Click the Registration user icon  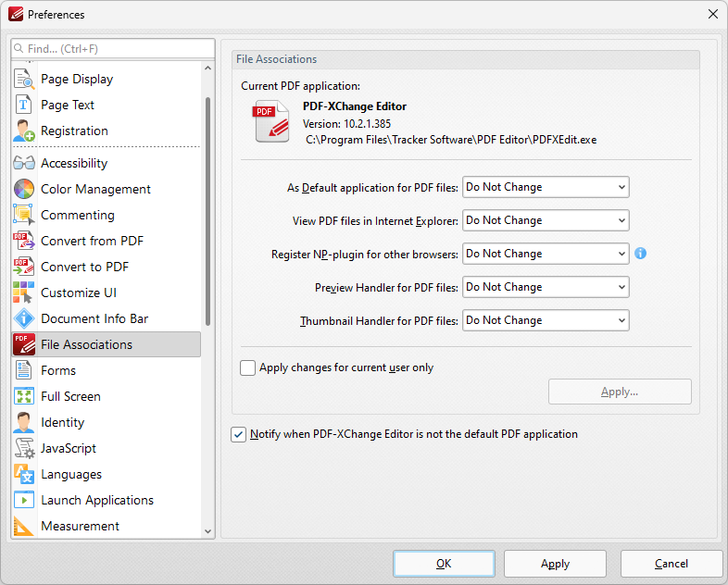pyautogui.click(x=24, y=131)
